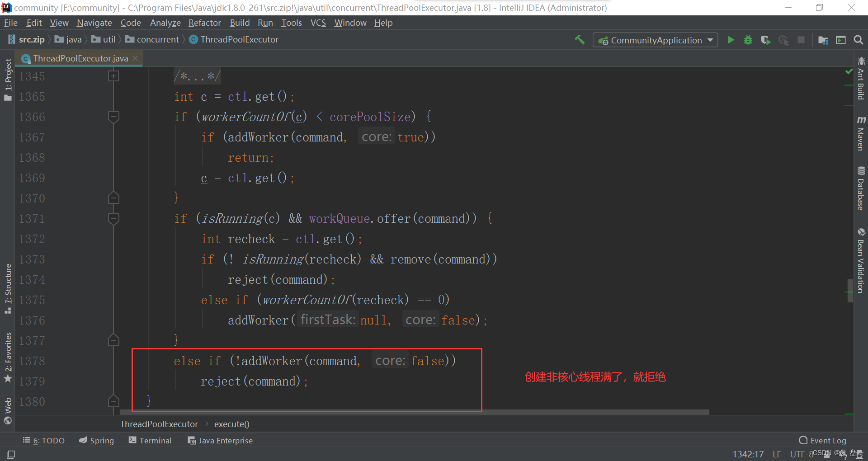Image resolution: width=868 pixels, height=461 pixels.
Task: Open the Project Structure dialog icon
Action: 823,40
